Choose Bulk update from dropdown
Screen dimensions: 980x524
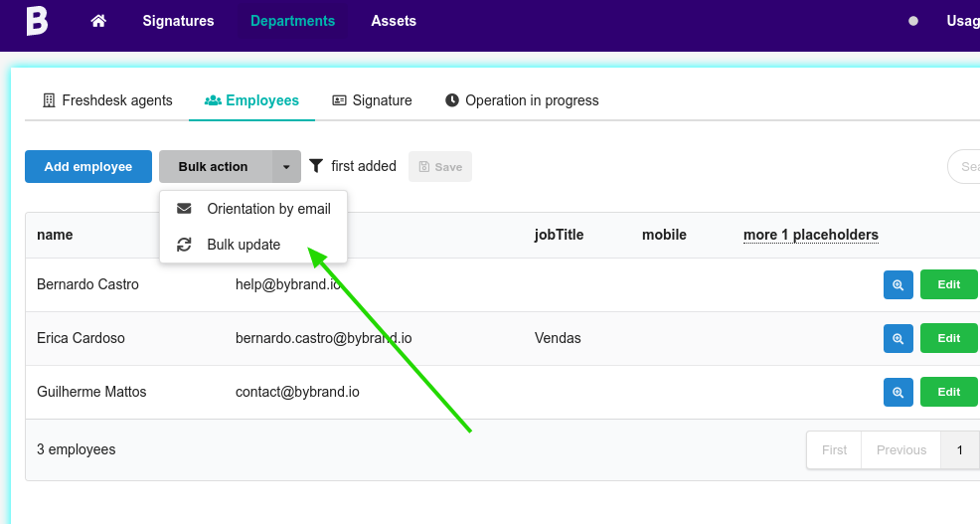(x=244, y=245)
